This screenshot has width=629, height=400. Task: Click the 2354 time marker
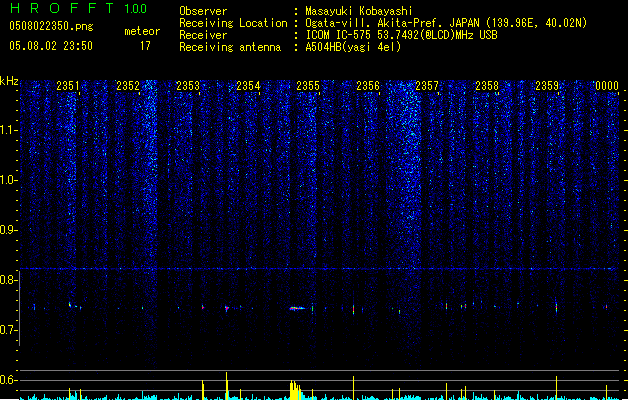(248, 86)
